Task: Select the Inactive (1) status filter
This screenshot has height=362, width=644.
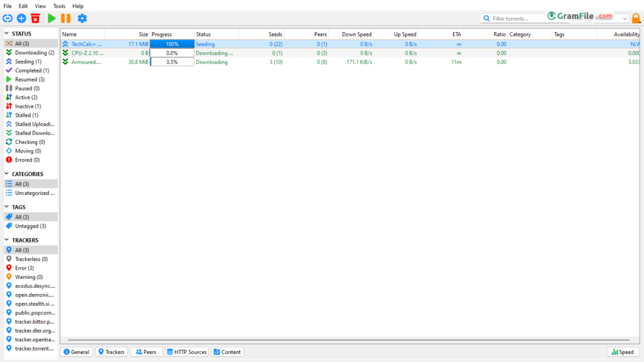Action: click(x=31, y=106)
